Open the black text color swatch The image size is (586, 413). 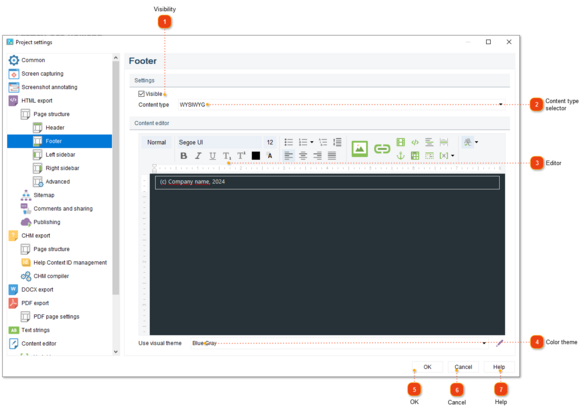coord(256,156)
